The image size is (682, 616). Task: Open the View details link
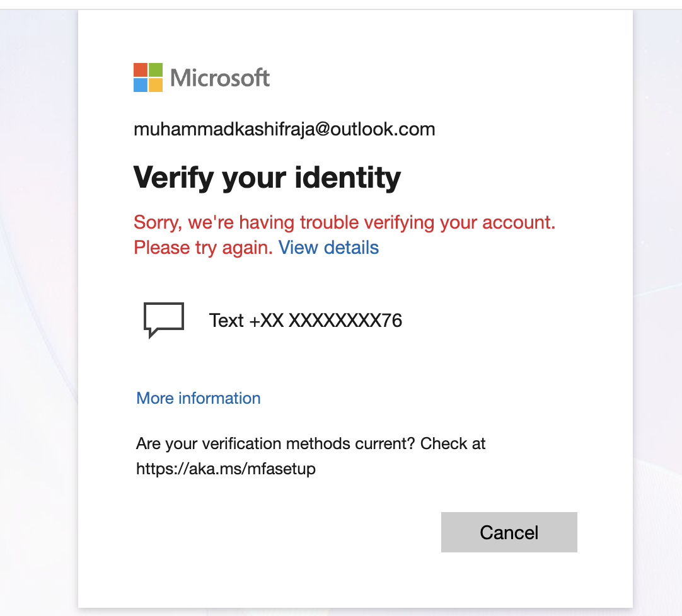pos(328,248)
